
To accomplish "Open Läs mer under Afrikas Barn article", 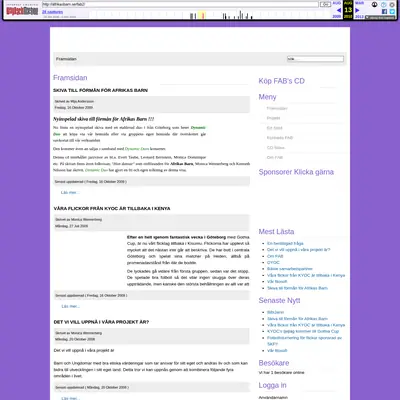I will 70,192.
